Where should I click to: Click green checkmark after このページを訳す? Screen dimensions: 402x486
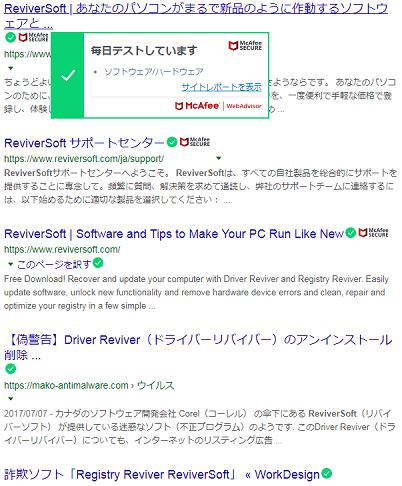[98, 263]
